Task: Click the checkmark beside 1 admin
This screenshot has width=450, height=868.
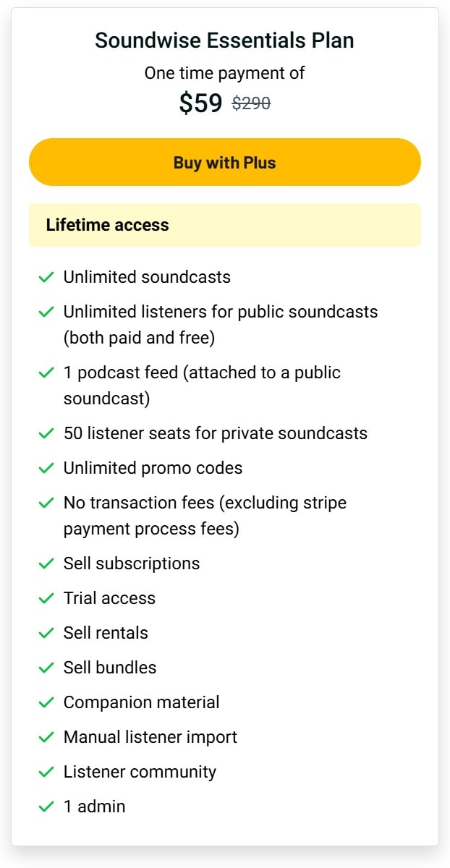Action: [46, 807]
